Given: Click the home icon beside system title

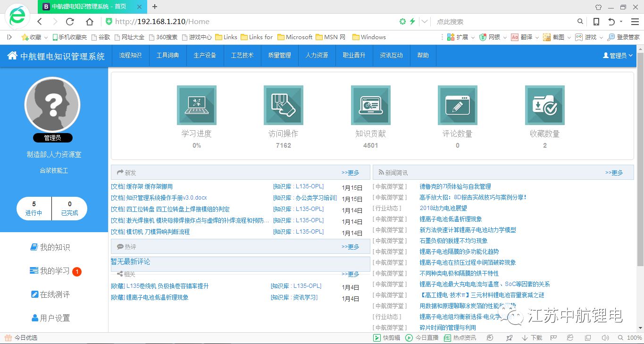Looking at the screenshot, I should click(x=12, y=56).
